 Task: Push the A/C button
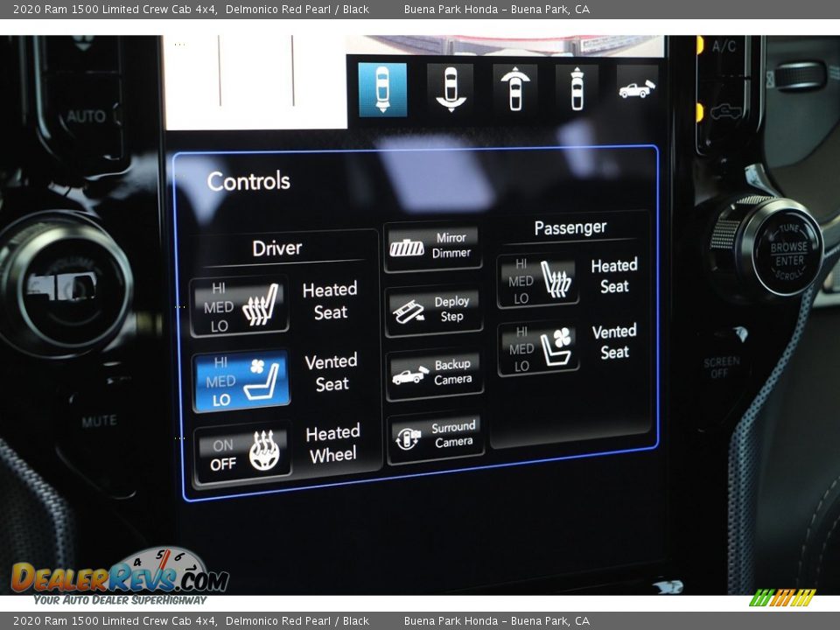click(724, 46)
